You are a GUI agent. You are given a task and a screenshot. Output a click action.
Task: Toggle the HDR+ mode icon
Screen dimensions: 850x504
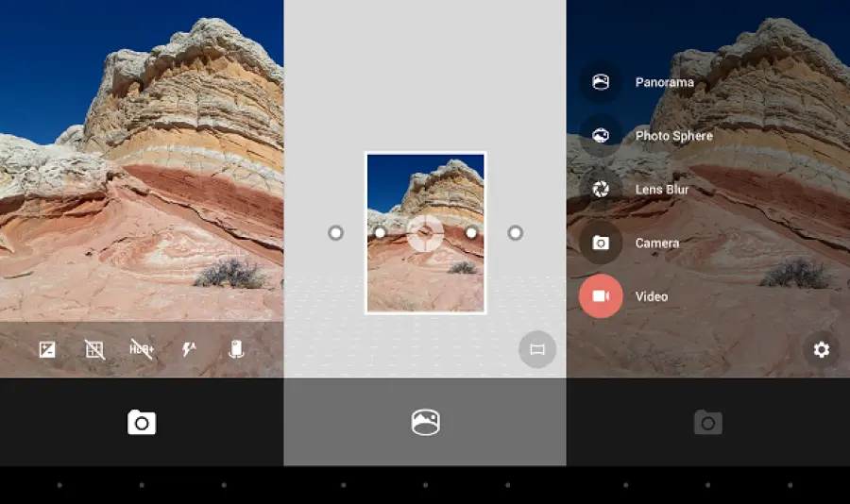pos(142,349)
